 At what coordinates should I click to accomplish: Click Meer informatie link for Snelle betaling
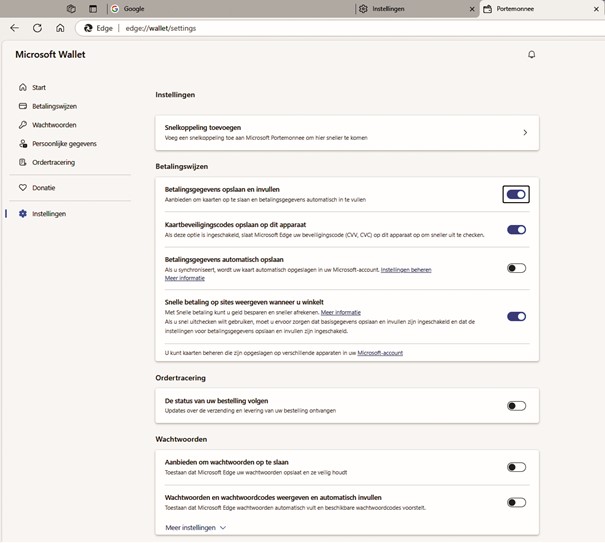pos(341,313)
